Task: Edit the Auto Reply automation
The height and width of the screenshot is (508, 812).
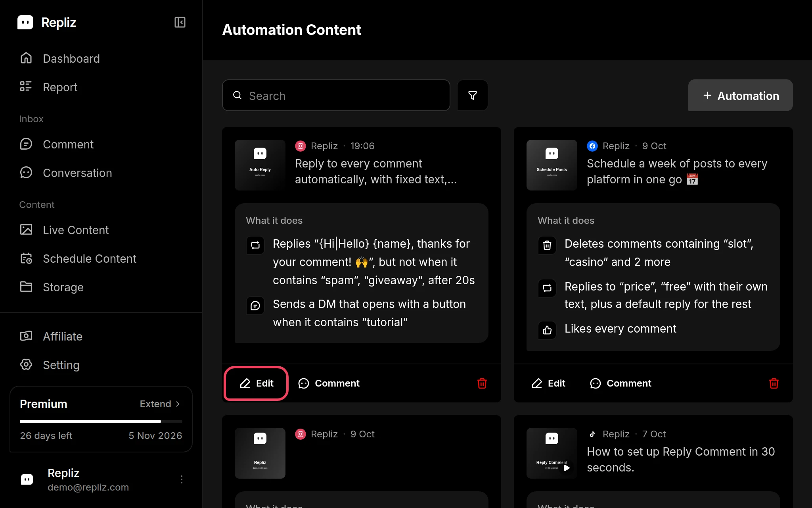Action: (256, 383)
